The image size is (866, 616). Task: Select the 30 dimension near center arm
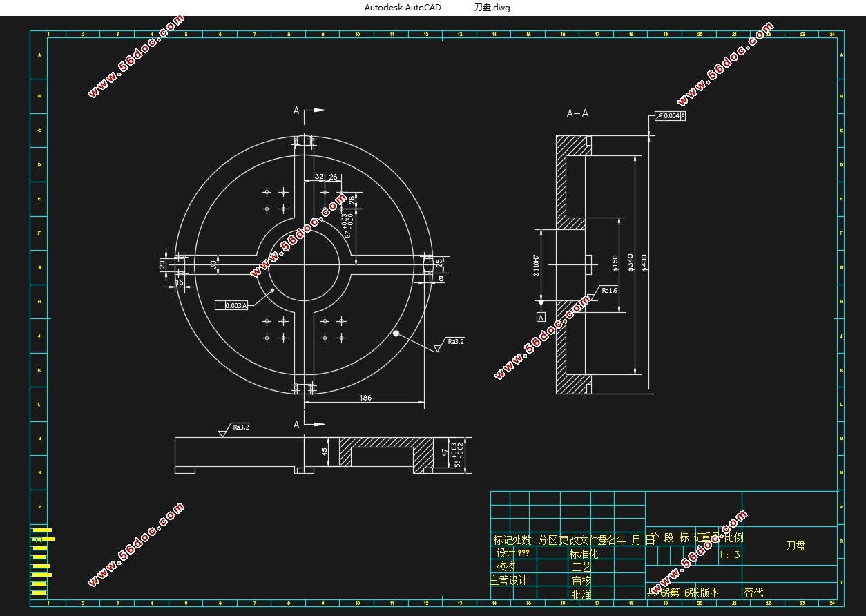[x=213, y=264]
